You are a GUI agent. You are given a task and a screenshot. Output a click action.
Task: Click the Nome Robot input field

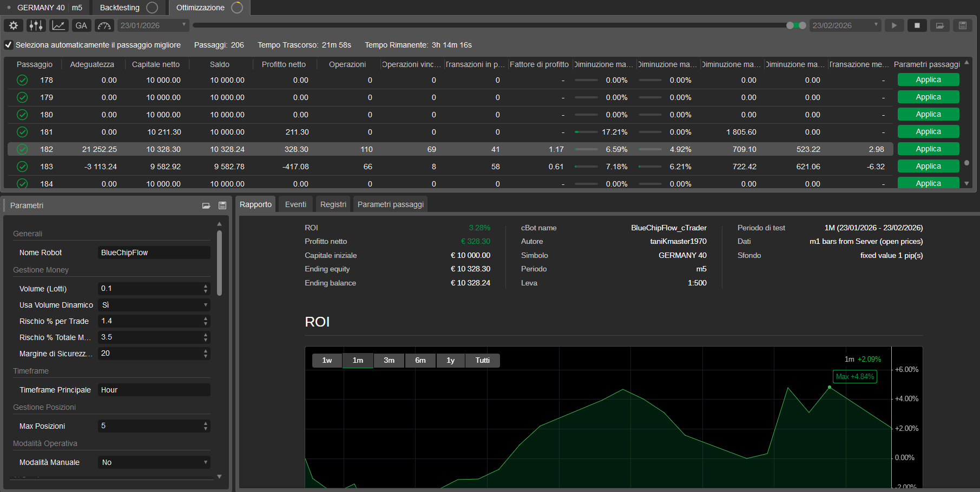point(154,252)
